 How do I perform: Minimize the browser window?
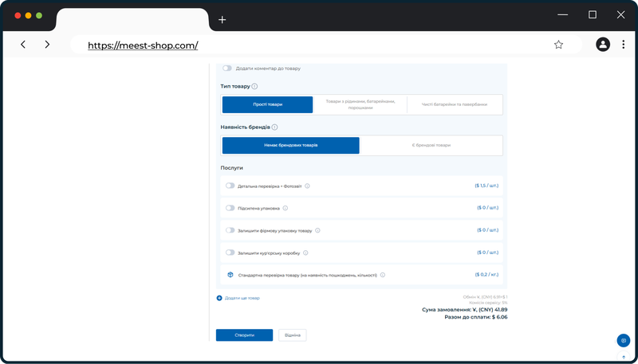(563, 14)
